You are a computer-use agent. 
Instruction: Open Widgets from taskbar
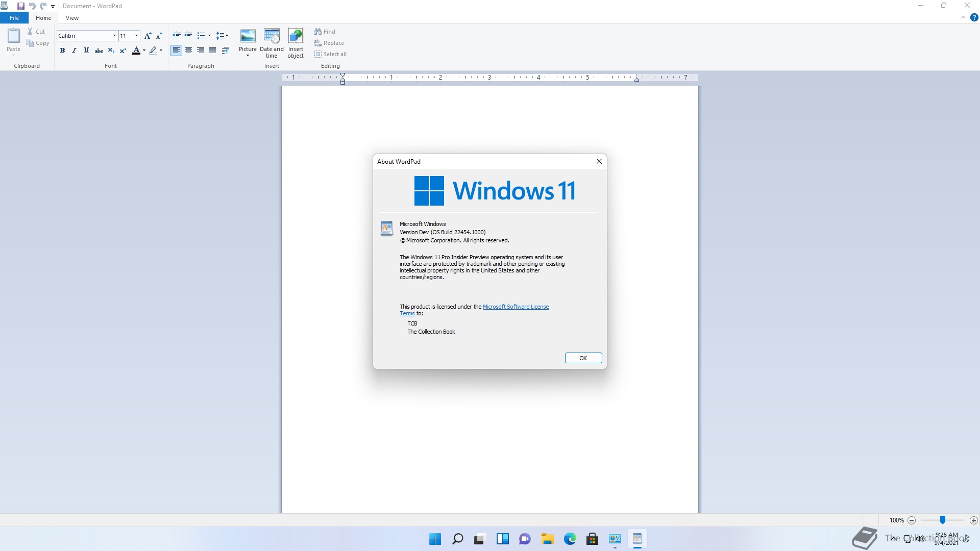pos(502,539)
